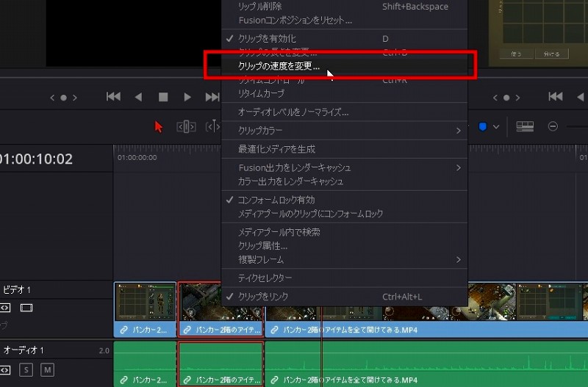This screenshot has height=387, width=588.
Task: Activate the Trim Edit mode tool
Action: [186, 126]
